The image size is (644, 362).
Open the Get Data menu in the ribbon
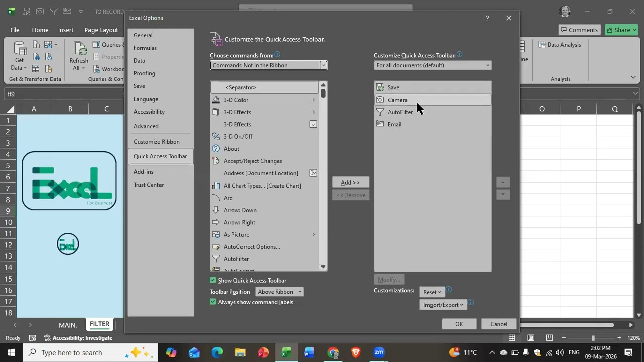19,56
